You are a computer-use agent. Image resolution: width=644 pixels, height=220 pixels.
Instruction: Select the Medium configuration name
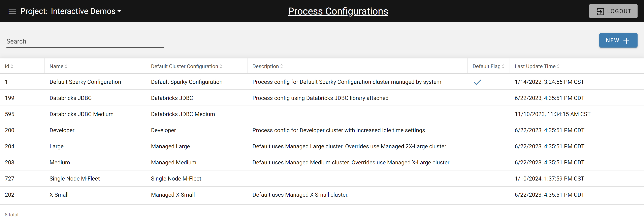coord(60,162)
